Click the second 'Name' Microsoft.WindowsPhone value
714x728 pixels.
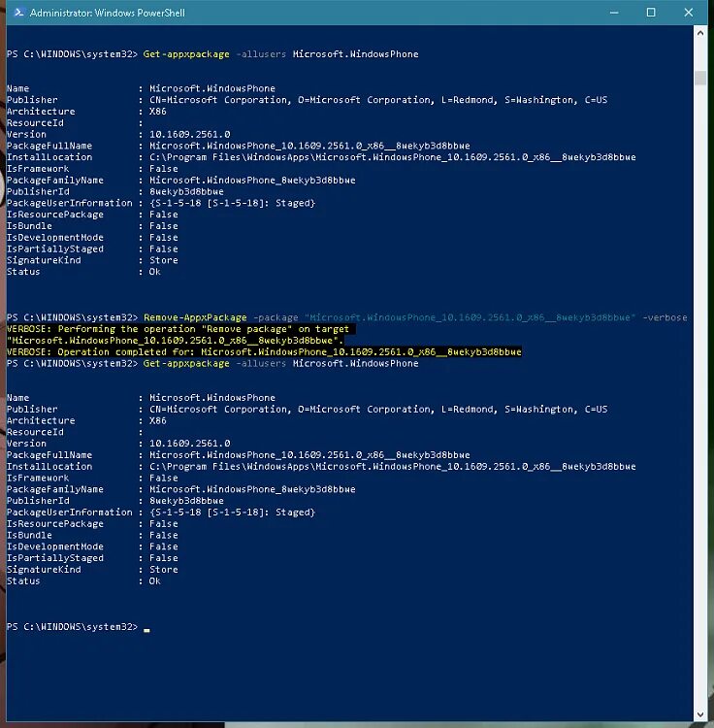[x=212, y=398]
